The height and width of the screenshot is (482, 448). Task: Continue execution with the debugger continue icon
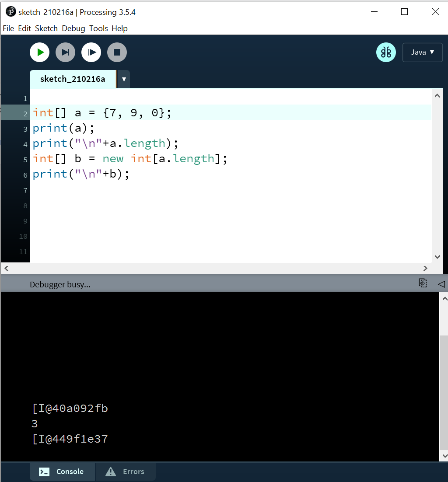91,52
